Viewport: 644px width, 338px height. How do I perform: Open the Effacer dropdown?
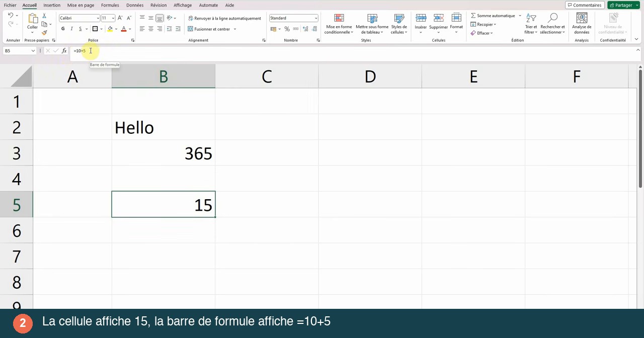482,33
